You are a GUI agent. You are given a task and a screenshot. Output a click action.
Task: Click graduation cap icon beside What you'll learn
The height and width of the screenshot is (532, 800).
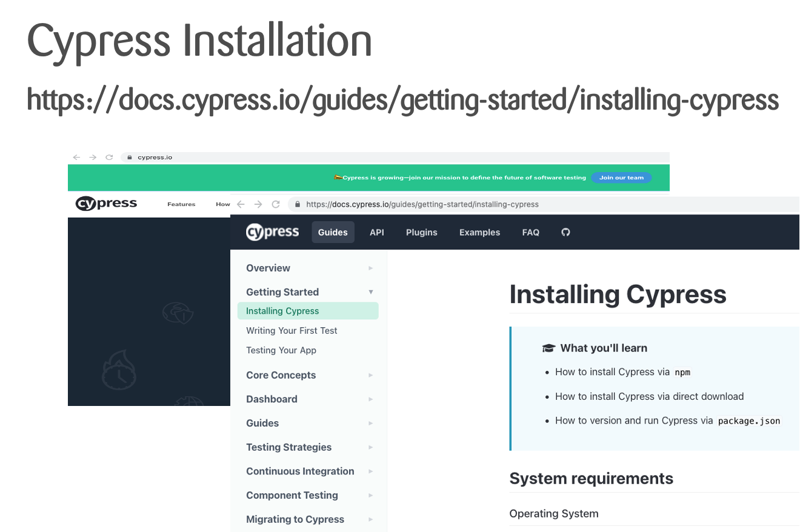click(x=548, y=348)
